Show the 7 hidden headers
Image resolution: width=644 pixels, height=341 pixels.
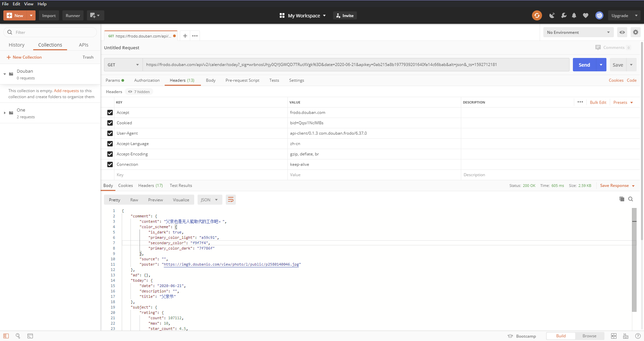[x=139, y=91]
